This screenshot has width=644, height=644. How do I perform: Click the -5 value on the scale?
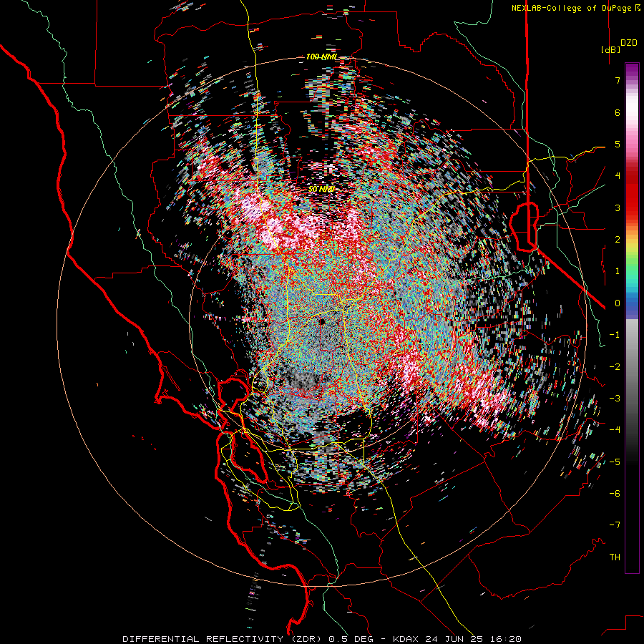[615, 462]
